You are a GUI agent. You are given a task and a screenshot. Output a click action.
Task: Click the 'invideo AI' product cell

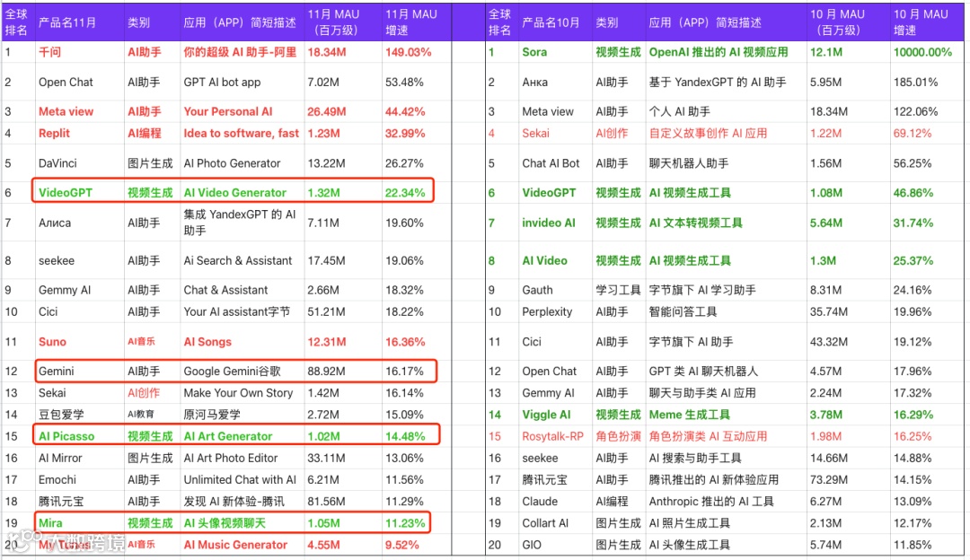548,223
